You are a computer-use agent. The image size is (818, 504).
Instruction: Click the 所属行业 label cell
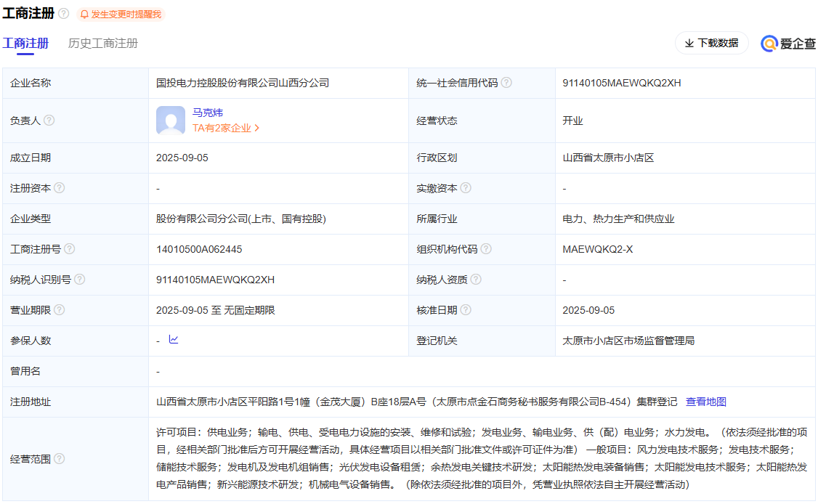[x=482, y=219]
